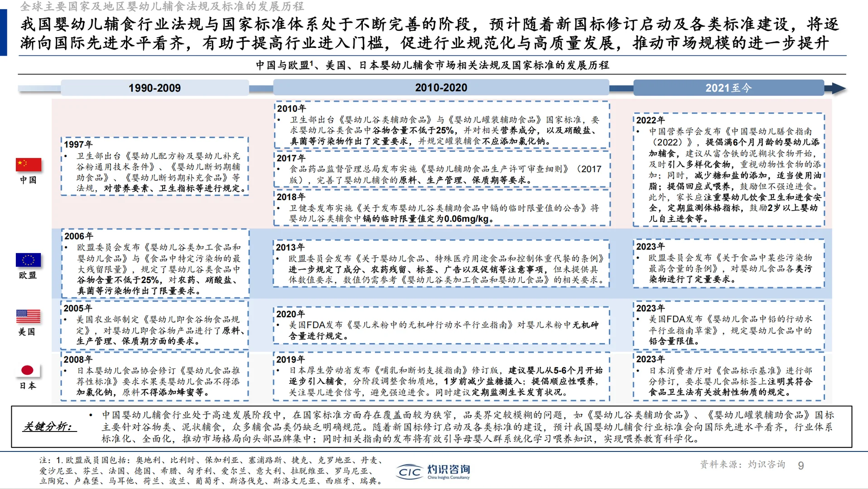The height and width of the screenshot is (489, 868).
Task: Select the 2021至今 timeline segment
Action: tap(728, 87)
